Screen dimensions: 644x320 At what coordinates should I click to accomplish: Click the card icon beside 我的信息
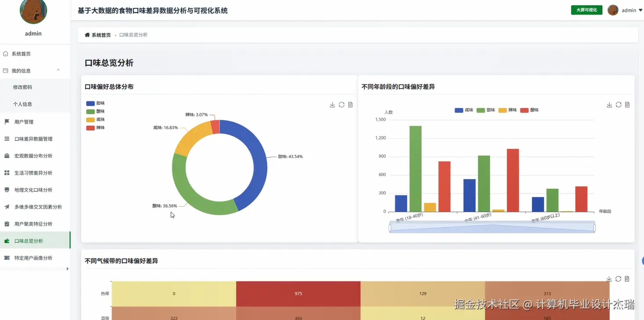pyautogui.click(x=5, y=71)
